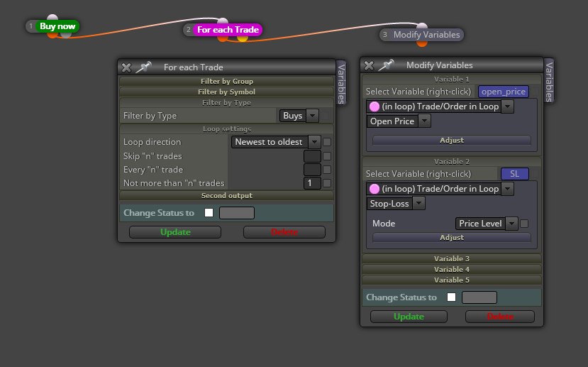Collapse the Variable 1 section
Viewport: 588px width, 367px height.
[452, 80]
